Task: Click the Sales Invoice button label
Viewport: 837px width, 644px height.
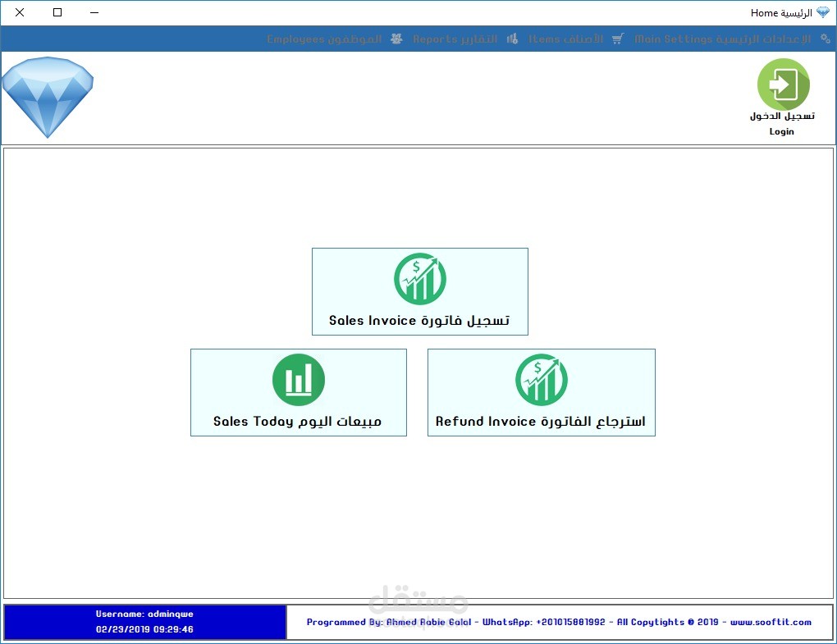Action: 419,320
